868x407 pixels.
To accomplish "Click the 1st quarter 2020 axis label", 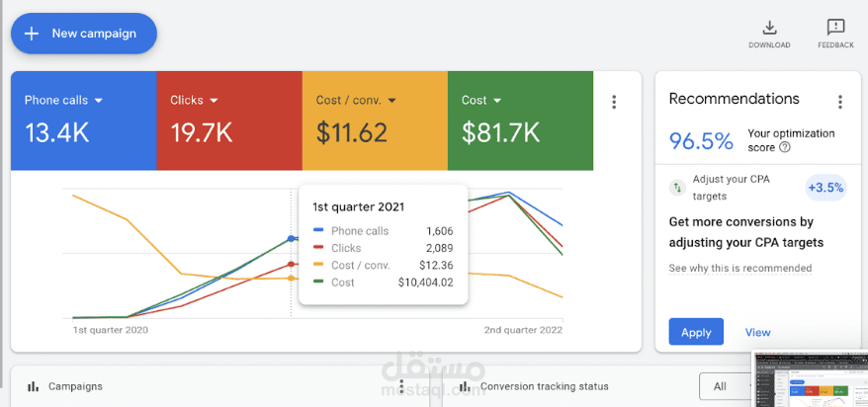I will coord(111,330).
